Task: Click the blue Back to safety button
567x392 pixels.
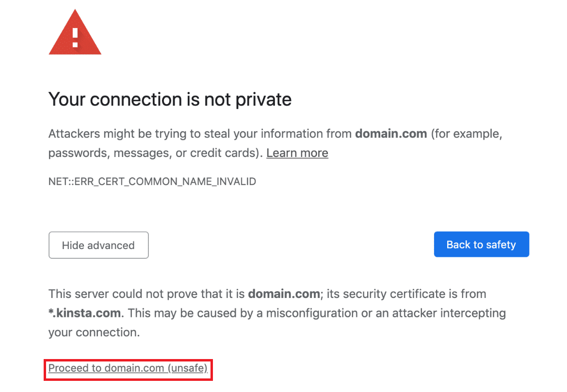Action: (481, 244)
